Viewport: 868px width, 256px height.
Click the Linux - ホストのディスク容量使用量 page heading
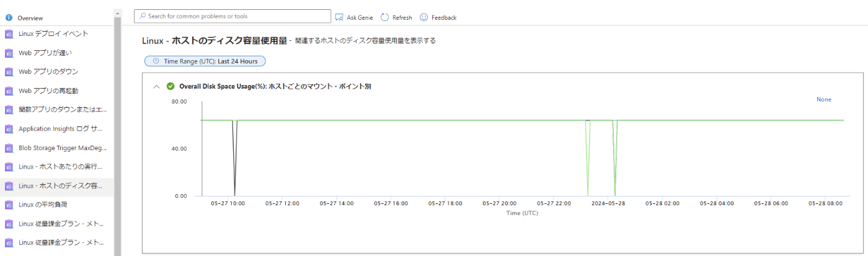point(215,41)
